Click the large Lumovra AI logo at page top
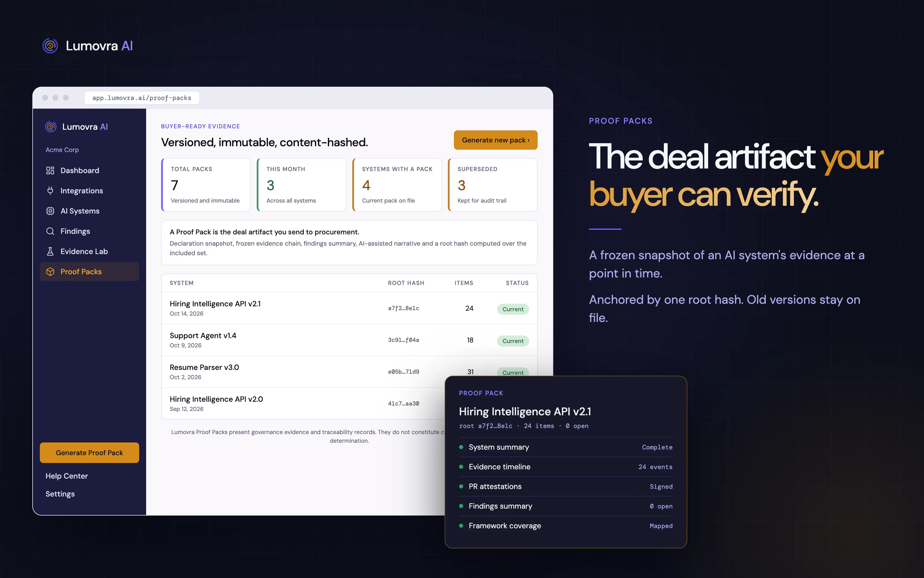 coord(87,46)
